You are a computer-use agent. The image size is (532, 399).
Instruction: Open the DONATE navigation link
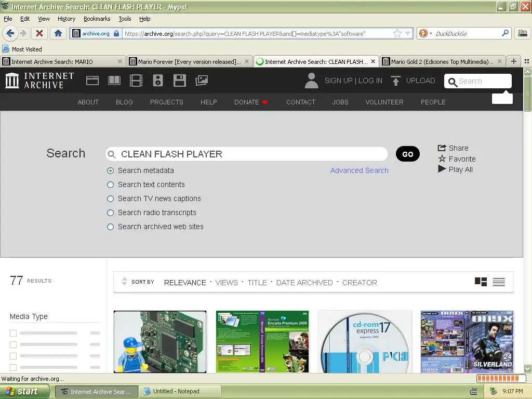point(251,102)
